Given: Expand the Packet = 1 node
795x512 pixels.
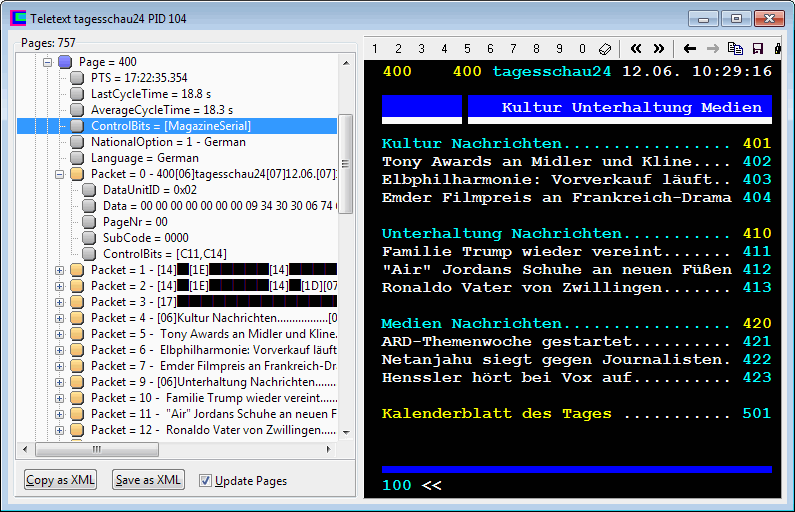Looking at the screenshot, I should (x=60, y=270).
